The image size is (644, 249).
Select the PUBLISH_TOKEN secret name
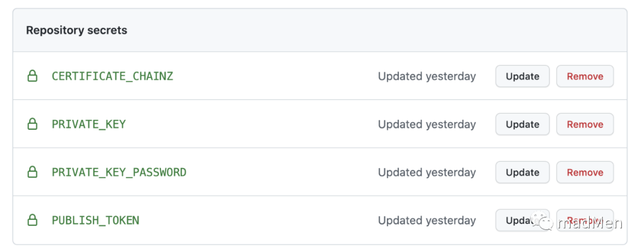tap(95, 220)
